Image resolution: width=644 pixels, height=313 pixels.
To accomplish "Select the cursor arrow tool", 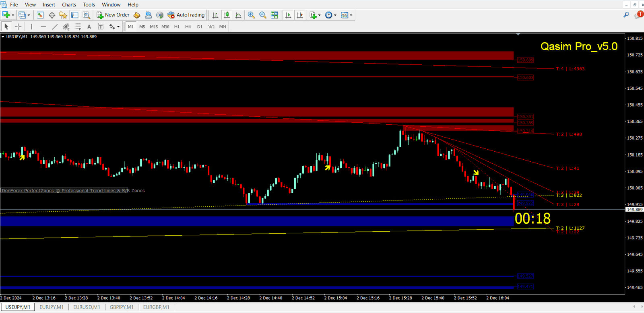I will (6, 27).
